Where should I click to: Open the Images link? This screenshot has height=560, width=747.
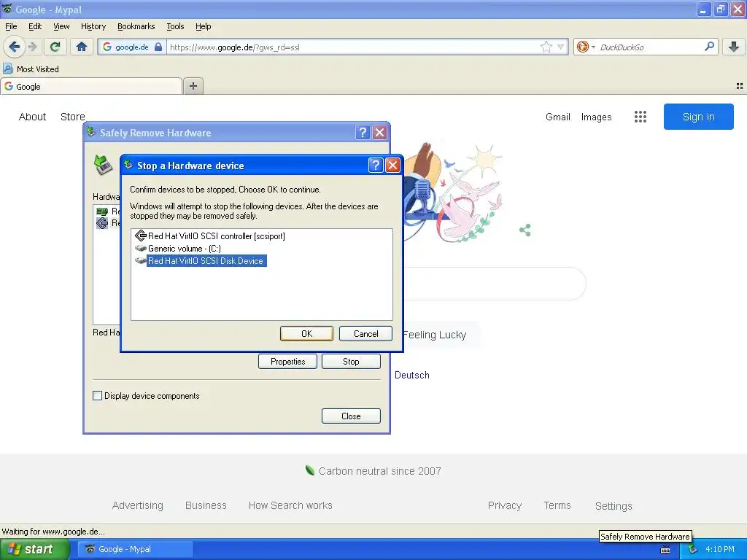(x=596, y=117)
